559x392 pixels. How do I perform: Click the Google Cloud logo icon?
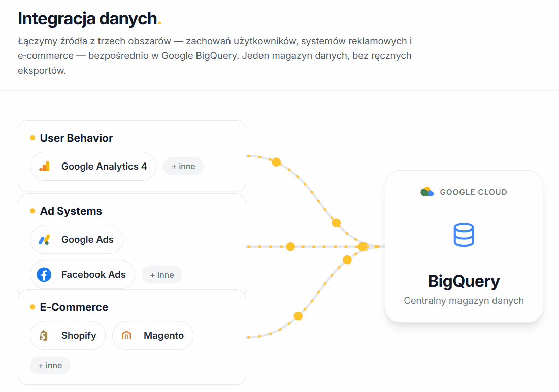point(426,192)
